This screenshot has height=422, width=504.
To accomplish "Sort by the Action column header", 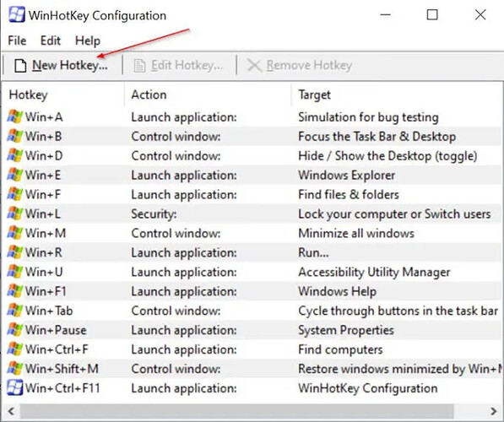I will pyautogui.click(x=149, y=95).
